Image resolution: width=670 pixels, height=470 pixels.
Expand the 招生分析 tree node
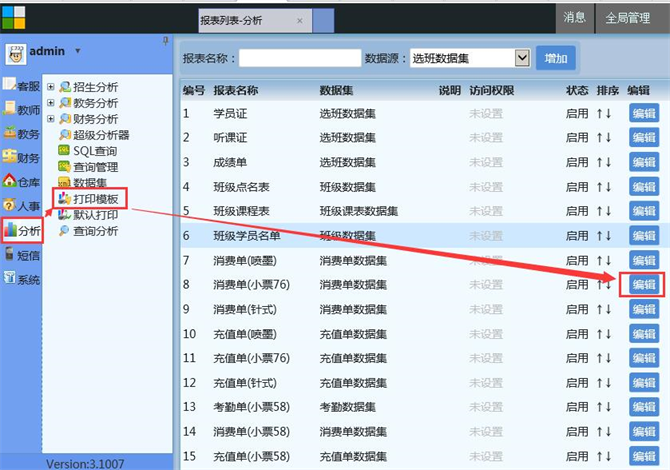[51, 87]
